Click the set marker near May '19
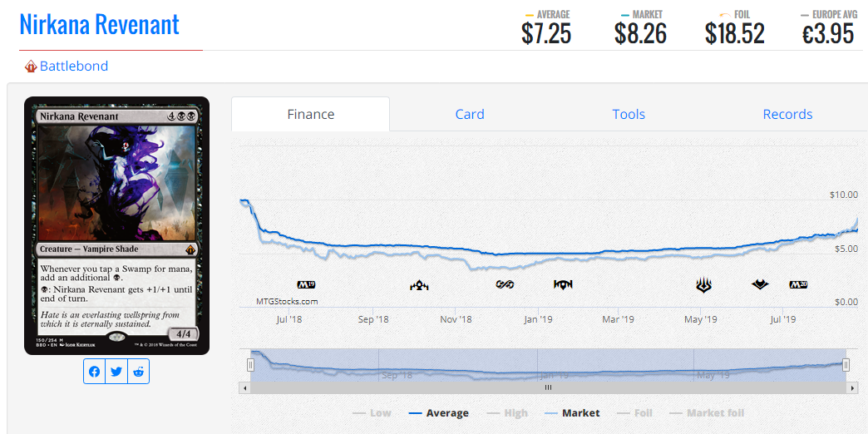 pyautogui.click(x=703, y=286)
